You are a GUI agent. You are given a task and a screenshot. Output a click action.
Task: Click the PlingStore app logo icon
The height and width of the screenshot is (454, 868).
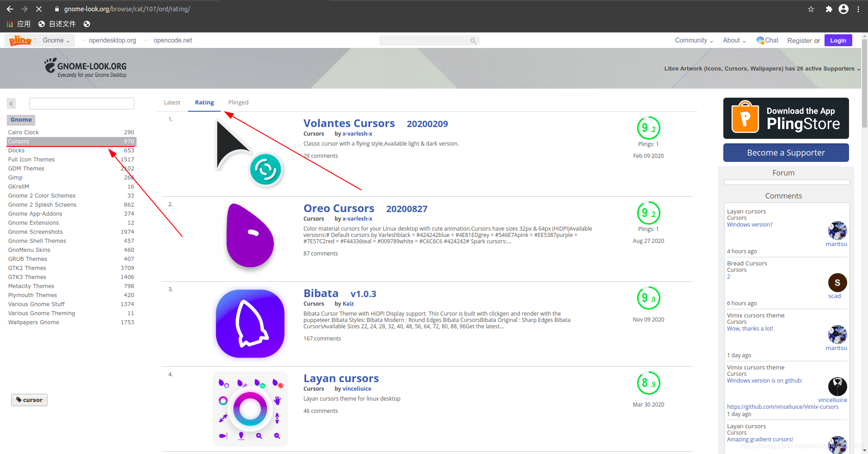tap(745, 117)
